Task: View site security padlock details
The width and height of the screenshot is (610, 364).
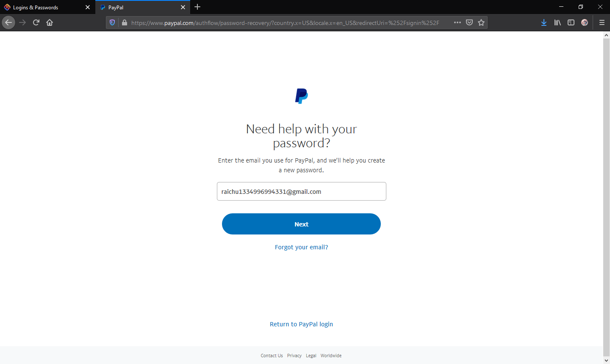Action: (x=125, y=22)
